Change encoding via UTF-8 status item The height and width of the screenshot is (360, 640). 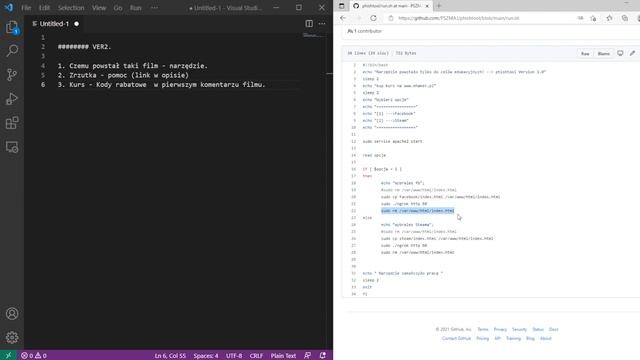(x=234, y=356)
